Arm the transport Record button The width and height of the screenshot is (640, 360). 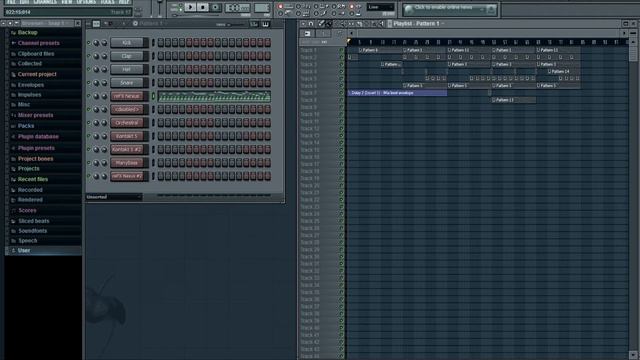point(216,7)
